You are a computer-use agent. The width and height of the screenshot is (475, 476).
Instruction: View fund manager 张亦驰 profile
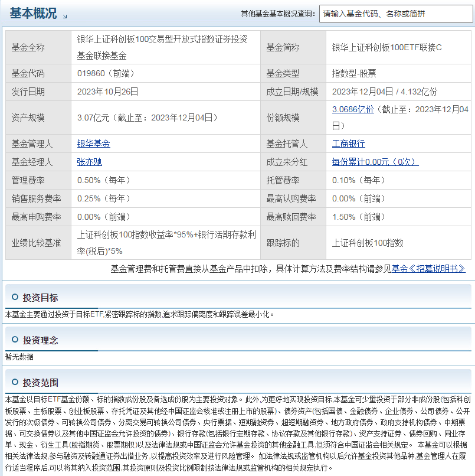[90, 162]
